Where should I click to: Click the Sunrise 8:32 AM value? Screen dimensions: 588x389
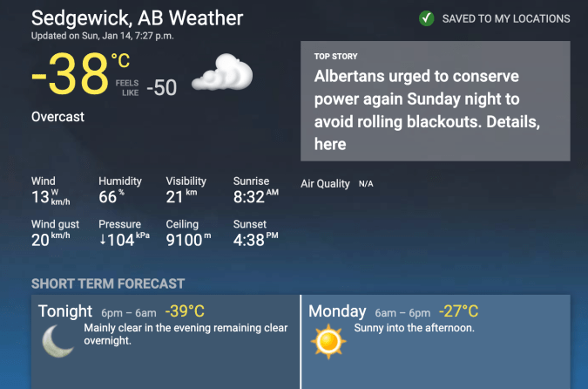[256, 196]
